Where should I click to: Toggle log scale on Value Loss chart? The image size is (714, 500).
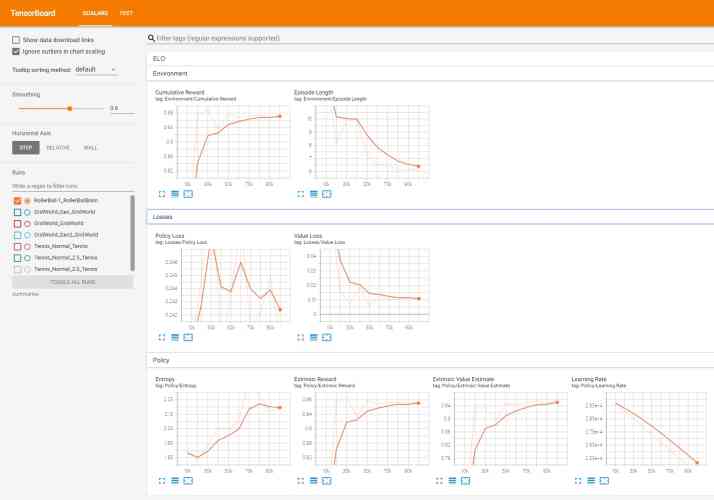pos(314,337)
